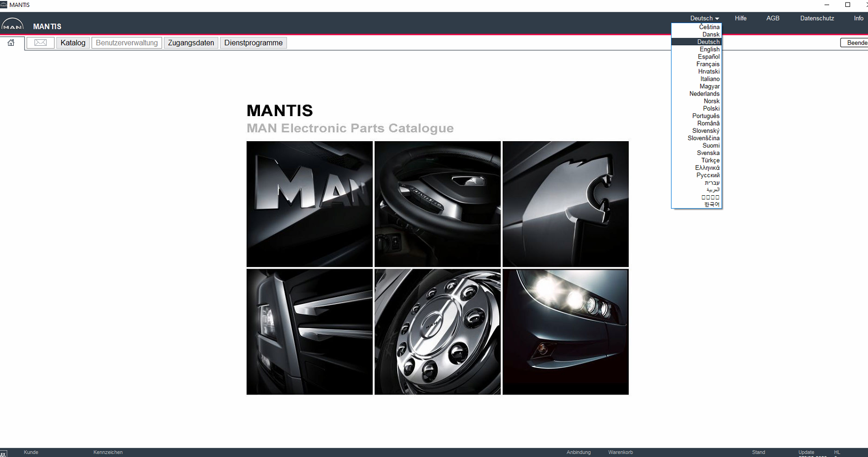The height and width of the screenshot is (457, 868).
Task: Open the Deutsch language dropdown
Action: pyautogui.click(x=704, y=18)
